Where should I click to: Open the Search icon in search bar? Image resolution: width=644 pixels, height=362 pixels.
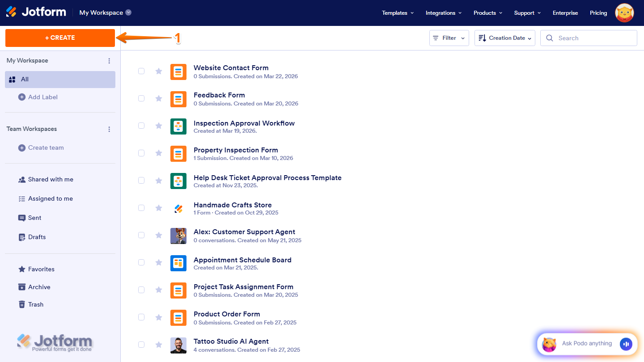coord(550,38)
